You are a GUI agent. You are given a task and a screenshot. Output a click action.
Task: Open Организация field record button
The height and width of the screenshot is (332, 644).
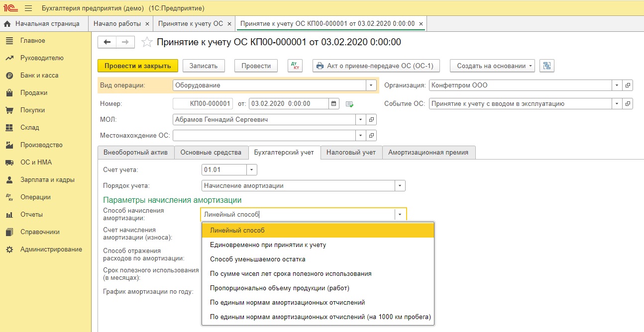pyautogui.click(x=628, y=85)
